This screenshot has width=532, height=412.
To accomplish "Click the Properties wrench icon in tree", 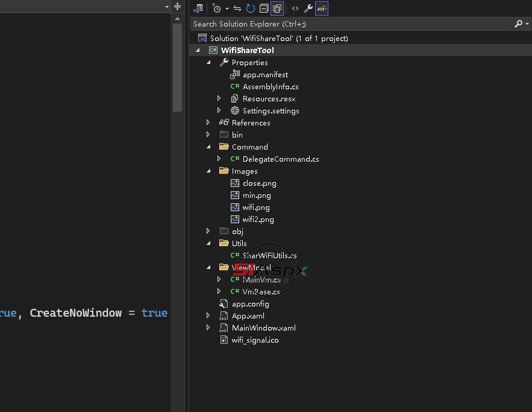I will point(224,62).
